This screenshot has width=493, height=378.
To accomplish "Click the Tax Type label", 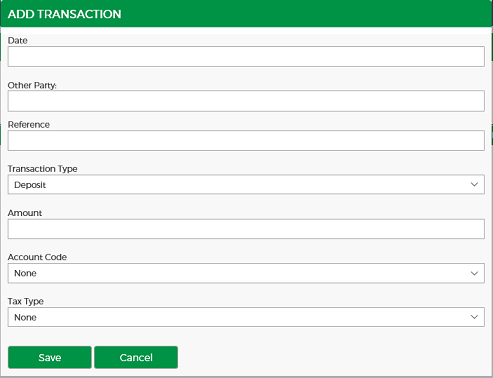I will pyautogui.click(x=26, y=301).
